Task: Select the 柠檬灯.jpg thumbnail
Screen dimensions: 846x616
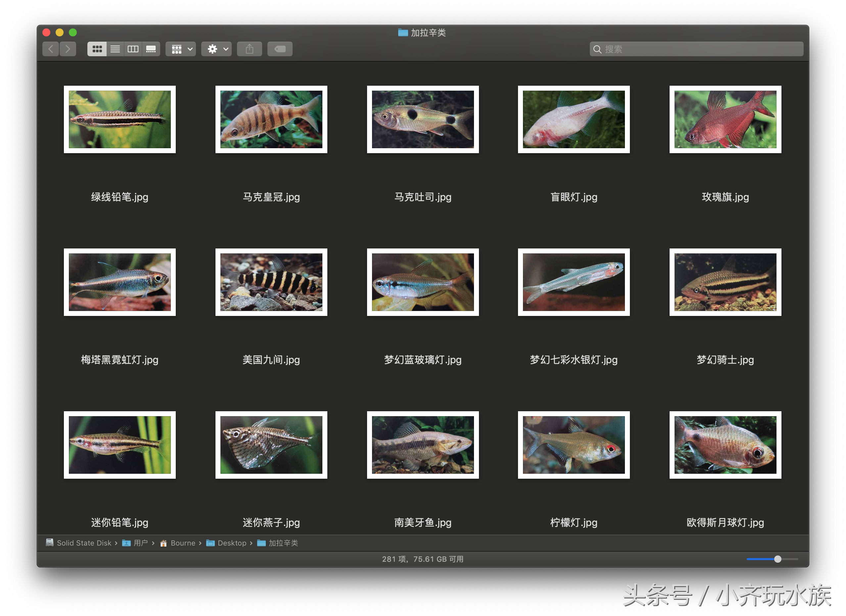Action: 574,445
